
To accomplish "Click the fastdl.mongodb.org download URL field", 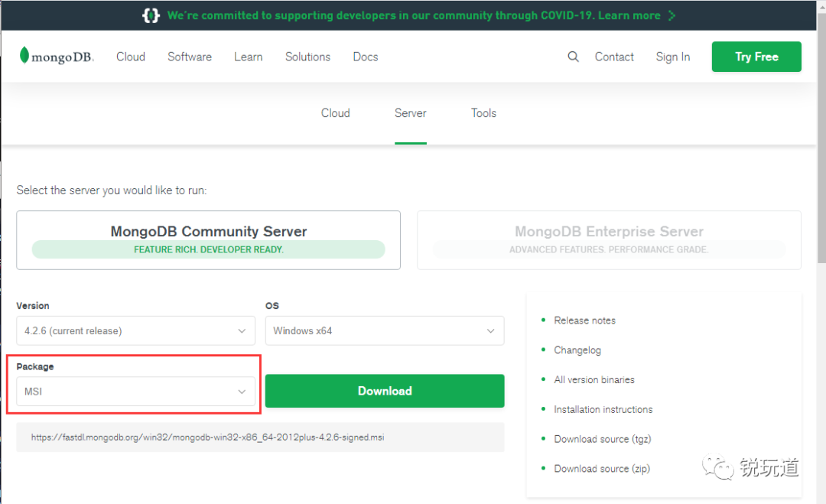I will pos(260,437).
